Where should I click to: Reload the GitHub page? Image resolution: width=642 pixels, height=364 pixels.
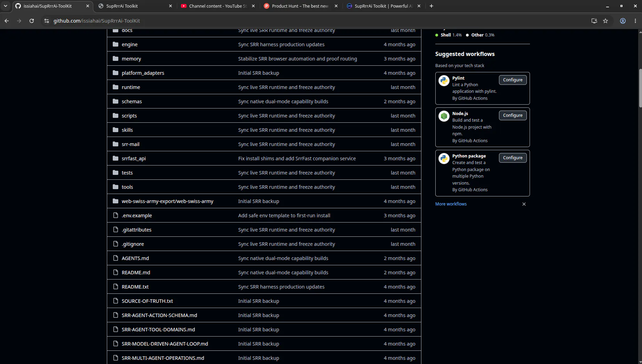32,21
